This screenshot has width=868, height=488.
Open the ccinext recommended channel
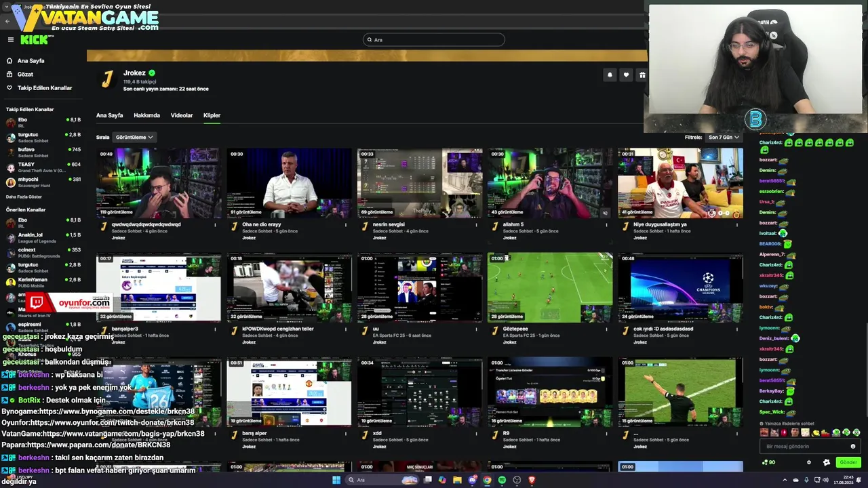[43, 252]
